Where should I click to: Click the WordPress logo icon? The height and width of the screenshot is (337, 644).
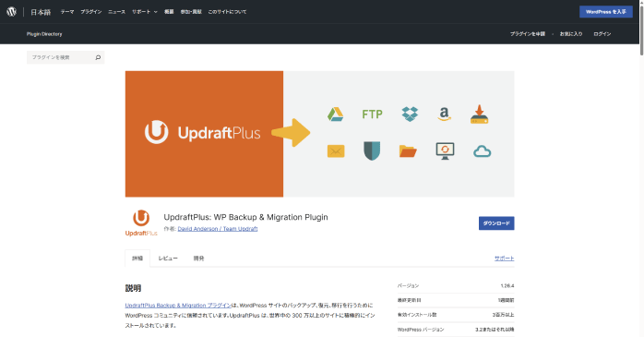pos(11,11)
